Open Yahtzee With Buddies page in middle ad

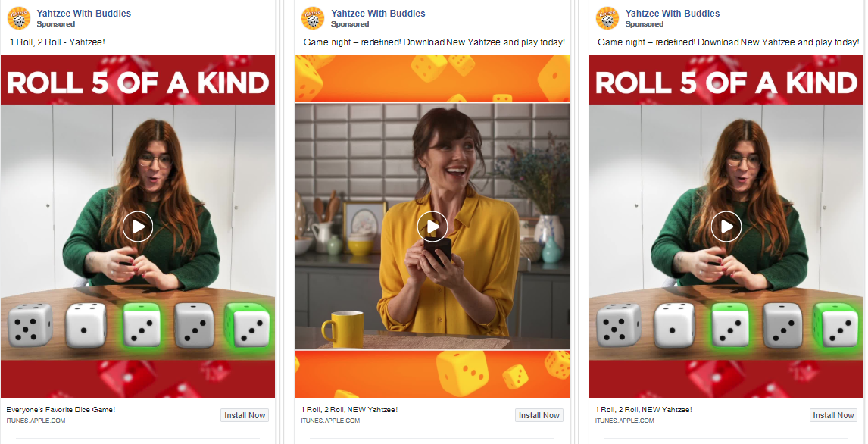coord(378,14)
